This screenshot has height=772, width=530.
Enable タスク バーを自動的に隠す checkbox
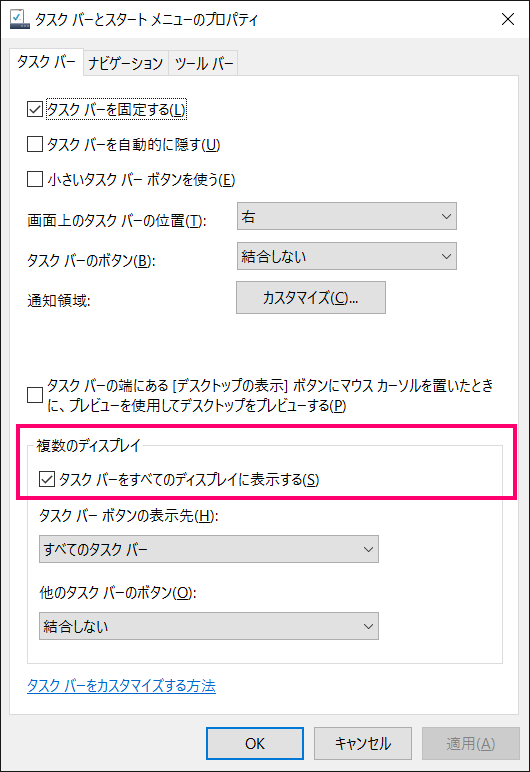point(35,144)
